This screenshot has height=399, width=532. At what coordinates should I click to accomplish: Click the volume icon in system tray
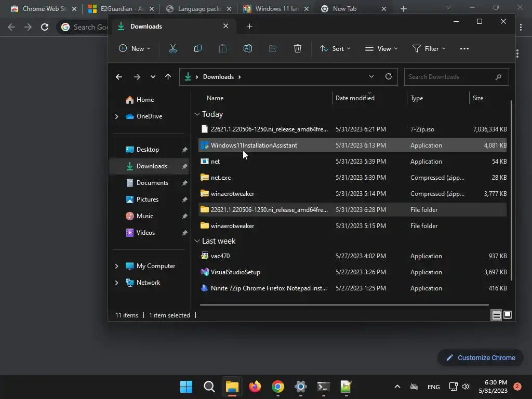465,387
